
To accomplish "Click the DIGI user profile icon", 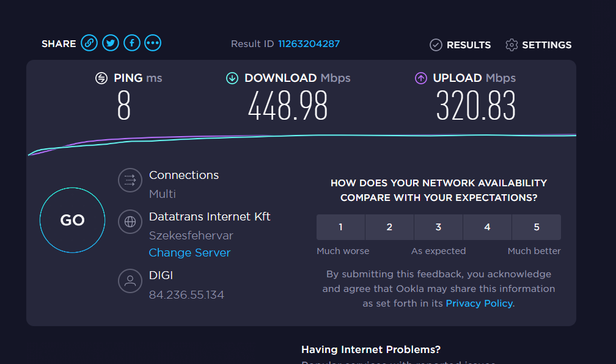I will coord(130,281).
